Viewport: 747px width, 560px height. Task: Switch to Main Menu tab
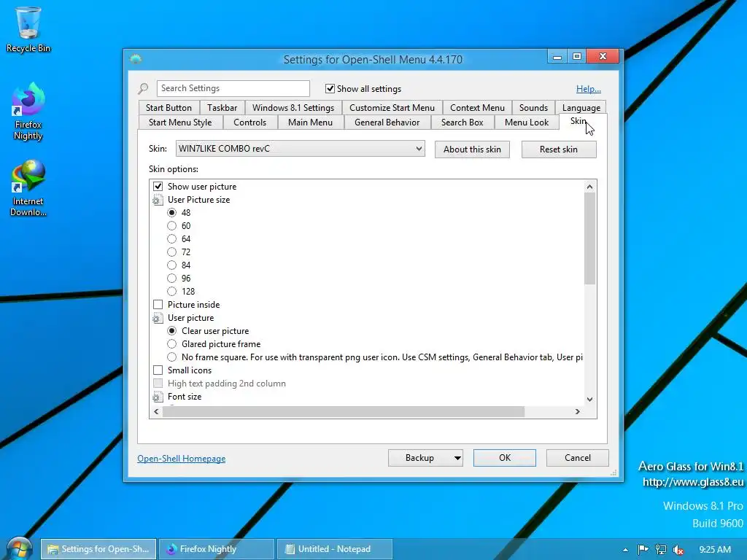(310, 122)
